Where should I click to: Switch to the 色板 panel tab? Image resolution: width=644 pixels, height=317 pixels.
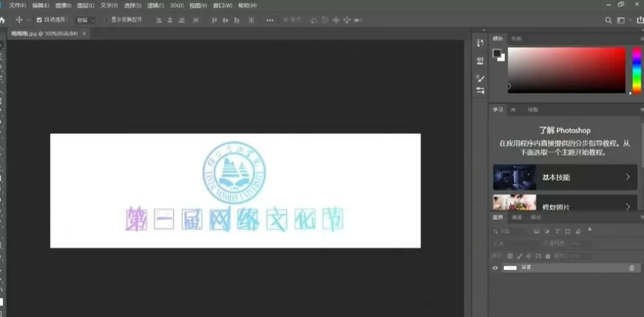coord(516,39)
